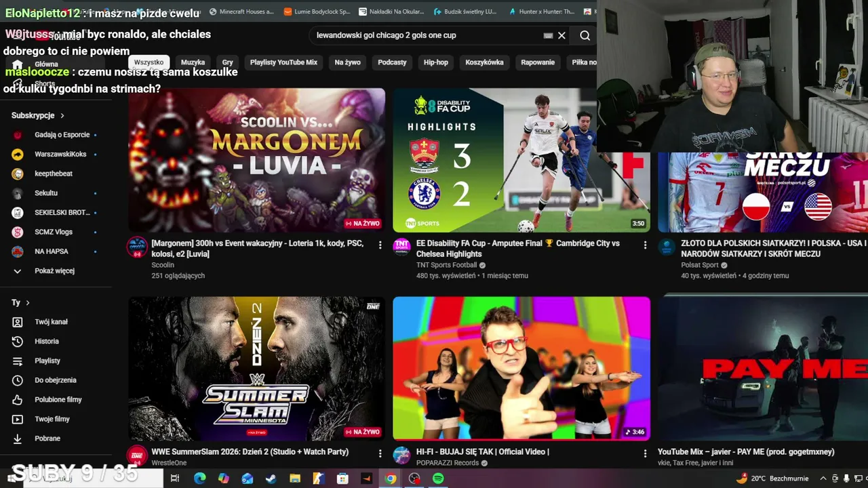Open the SCMZ Vlogs subscription
This screenshot has width=868, height=488.
click(54, 232)
